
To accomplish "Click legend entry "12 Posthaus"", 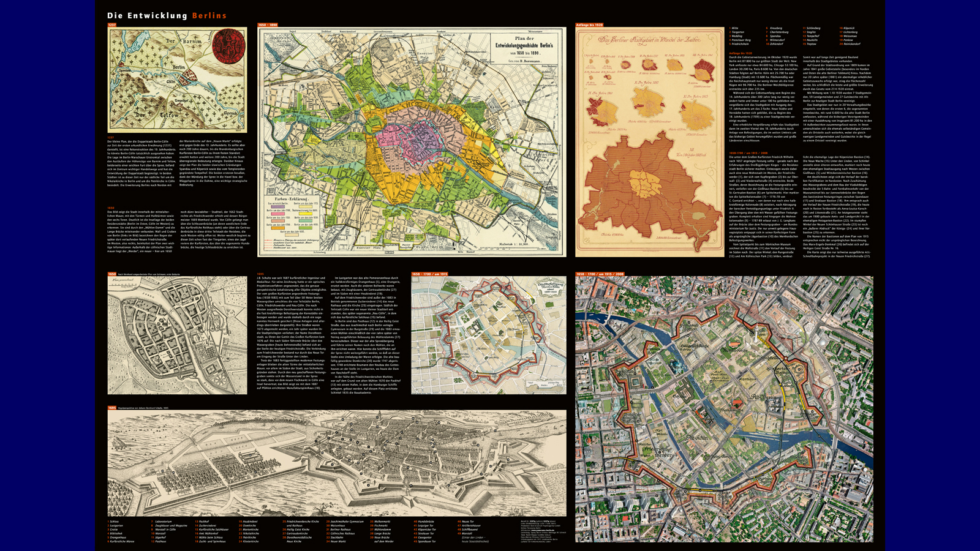I will (159, 541).
